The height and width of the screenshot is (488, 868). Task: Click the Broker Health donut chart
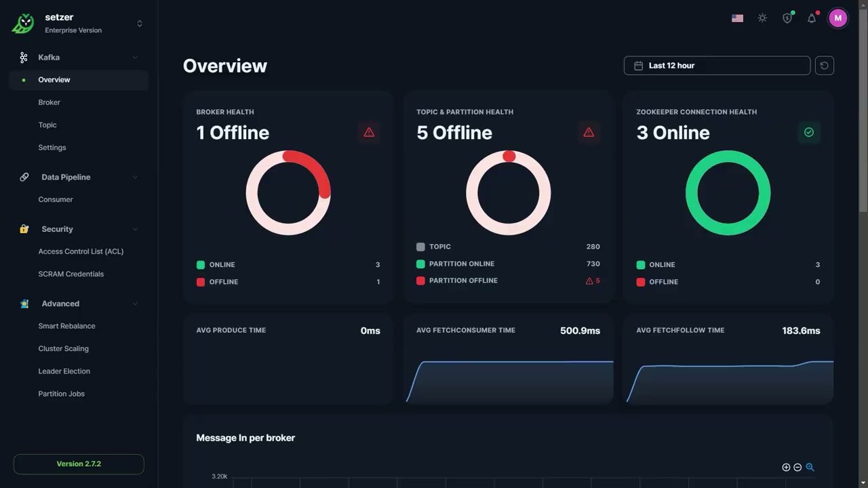pyautogui.click(x=288, y=192)
